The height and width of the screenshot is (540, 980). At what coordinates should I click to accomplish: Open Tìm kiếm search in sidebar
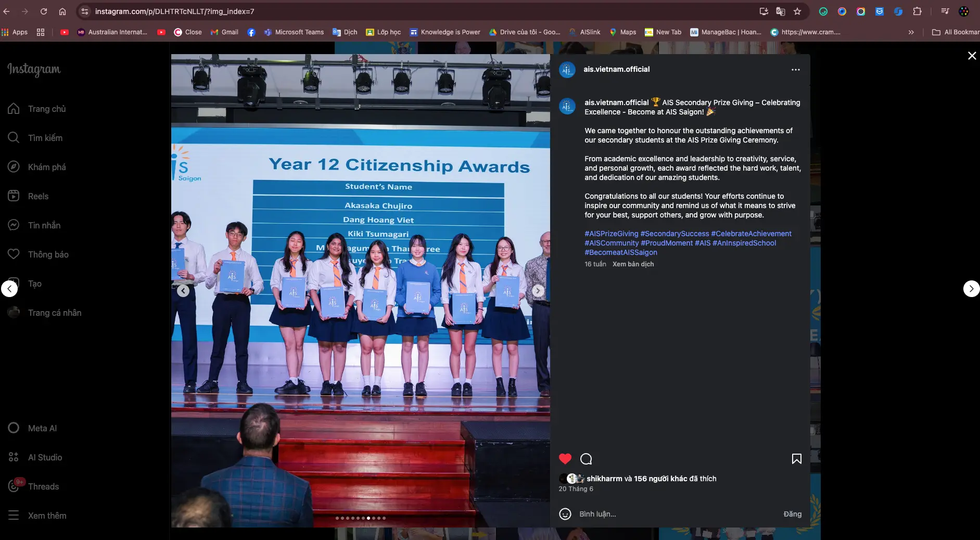(x=45, y=138)
